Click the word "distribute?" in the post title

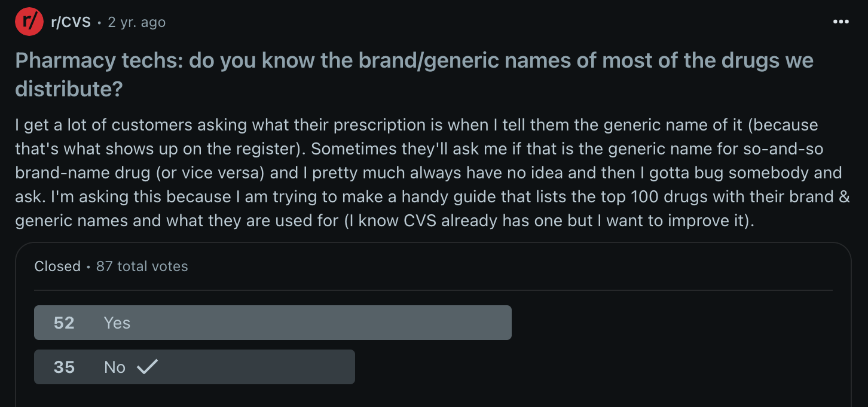click(69, 89)
